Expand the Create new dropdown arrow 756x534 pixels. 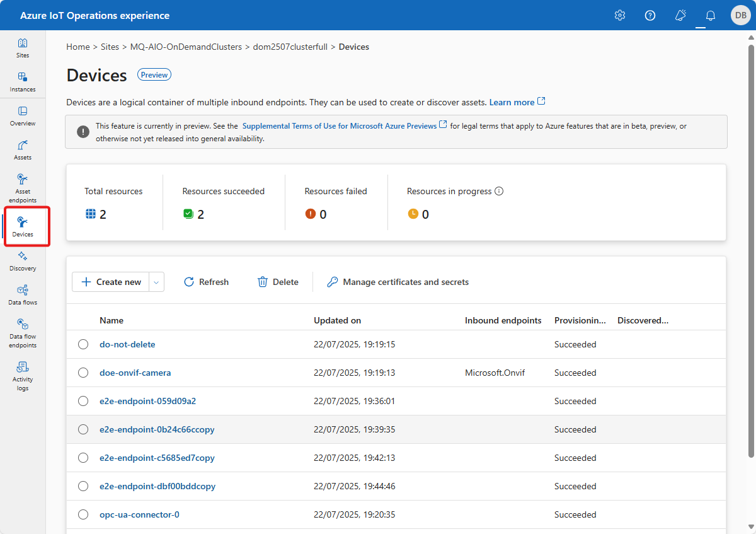pos(157,282)
